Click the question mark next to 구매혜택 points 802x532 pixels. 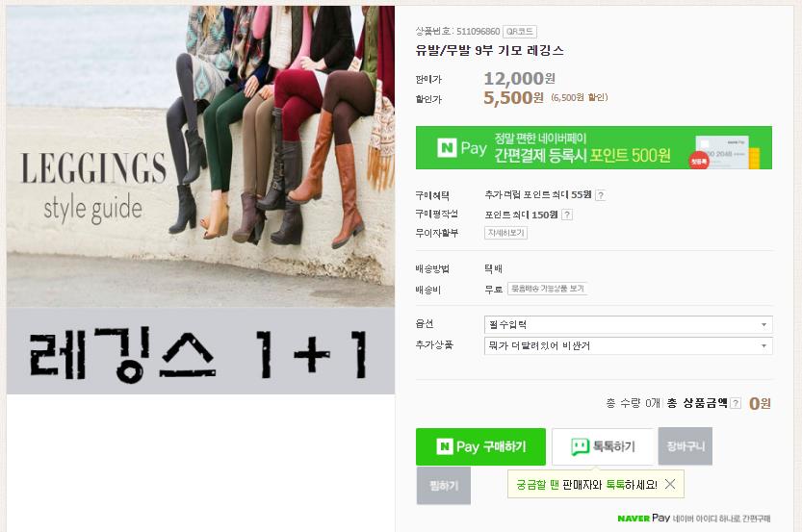coord(601,195)
